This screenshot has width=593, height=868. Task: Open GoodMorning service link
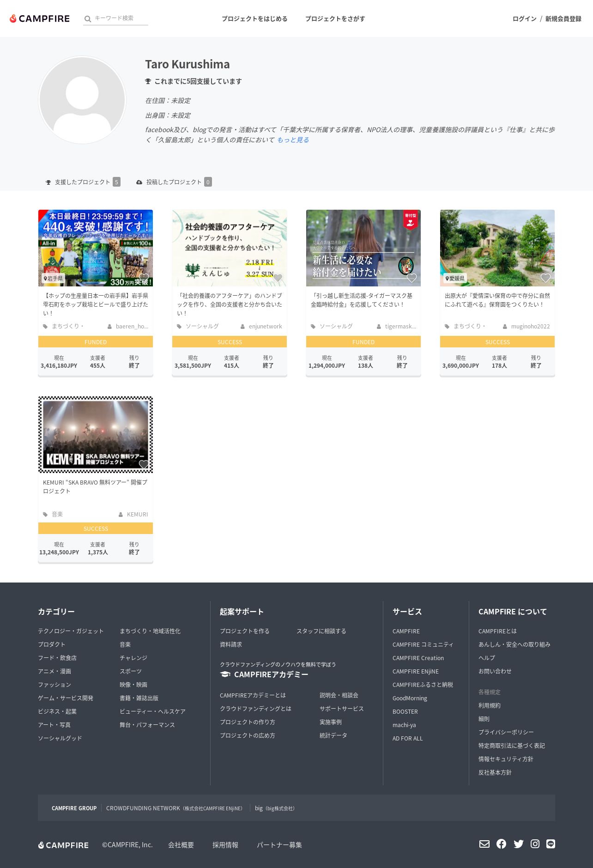pos(410,698)
